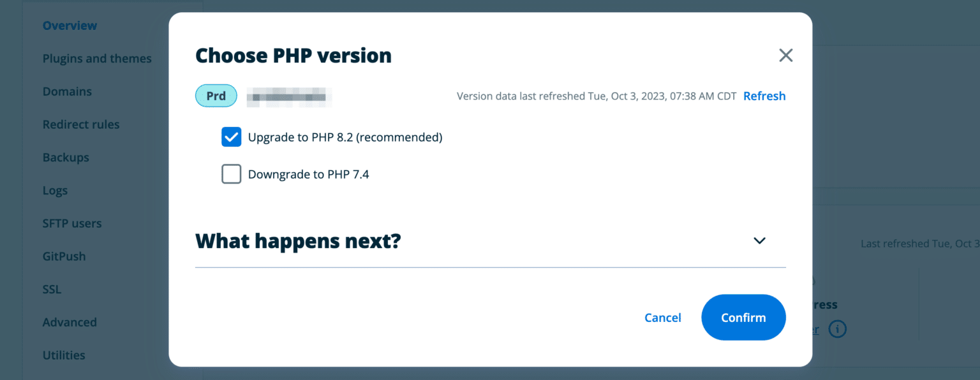The width and height of the screenshot is (980, 380).
Task: Click the Prd environment badge
Action: [216, 95]
